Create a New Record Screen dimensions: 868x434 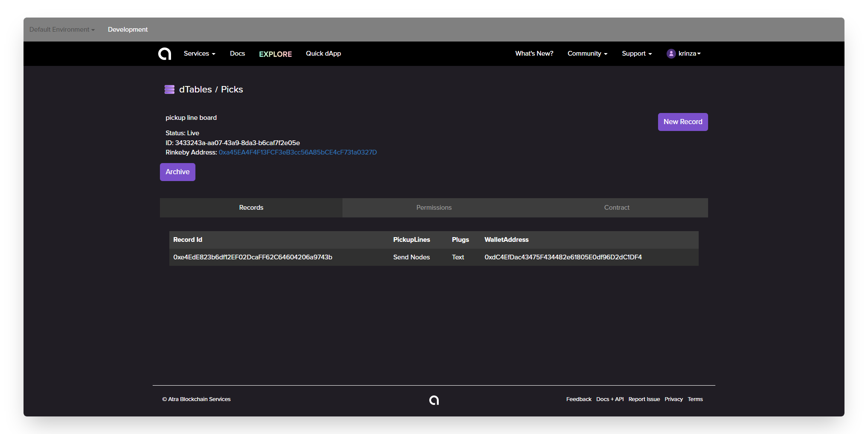(x=683, y=122)
